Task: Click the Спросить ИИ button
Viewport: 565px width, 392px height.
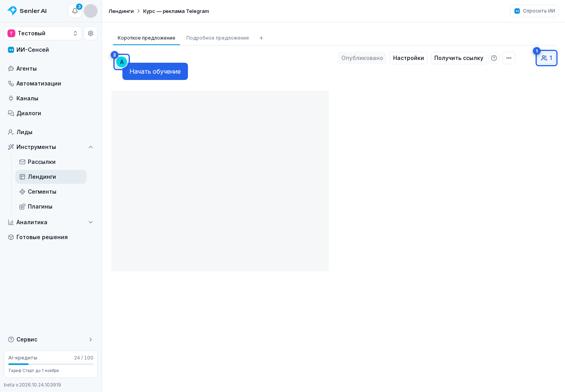Action: [534, 11]
